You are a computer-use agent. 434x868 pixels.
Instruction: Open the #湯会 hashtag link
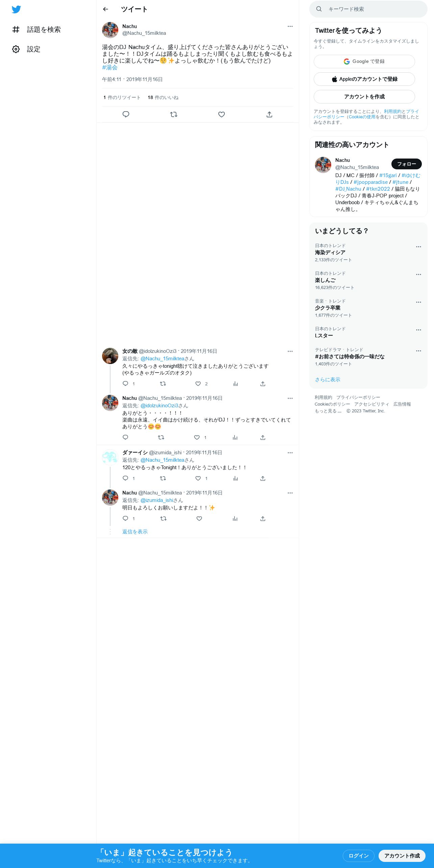tap(110, 68)
